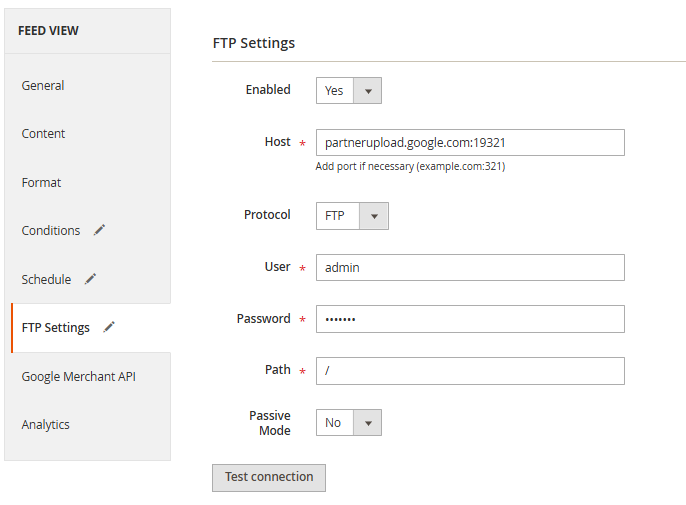Click the Password input field
The image size is (686, 505).
(470, 319)
